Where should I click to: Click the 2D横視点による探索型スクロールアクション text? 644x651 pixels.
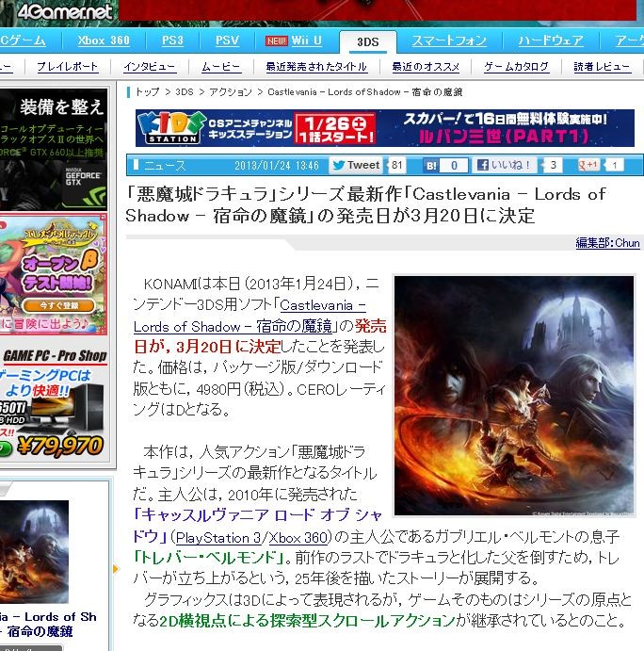[x=307, y=620]
